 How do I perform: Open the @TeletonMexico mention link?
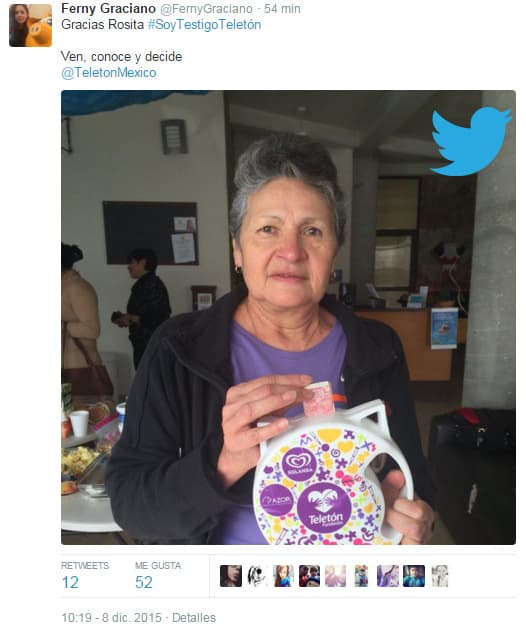tap(109, 73)
